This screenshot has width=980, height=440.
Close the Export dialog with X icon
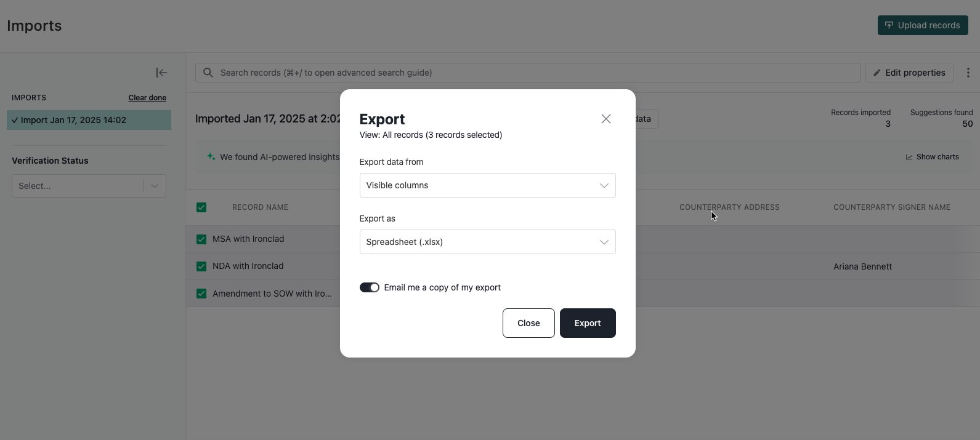tap(606, 119)
